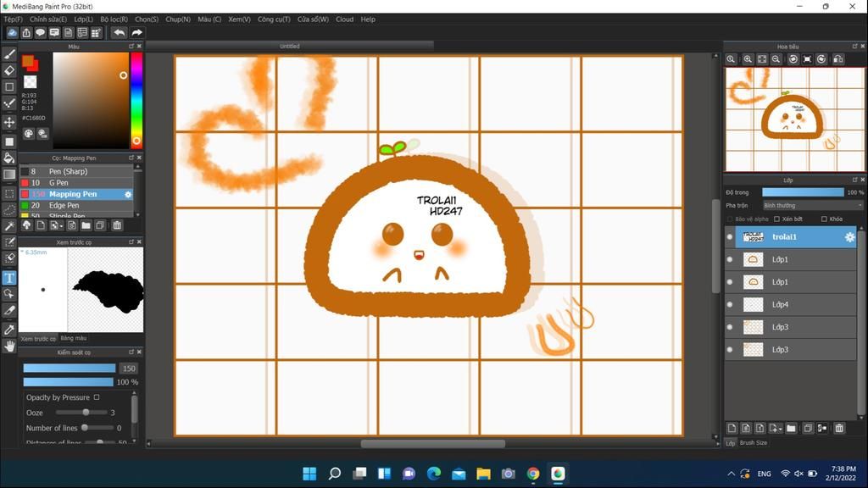Click the Undo arrow
Image resolution: width=868 pixels, height=488 pixels.
pos(119,33)
